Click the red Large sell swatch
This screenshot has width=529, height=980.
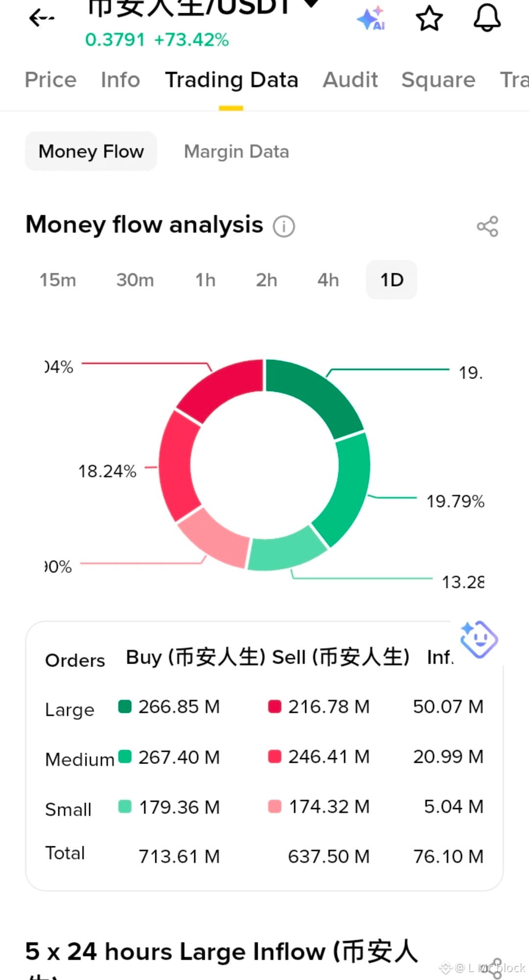(x=275, y=706)
